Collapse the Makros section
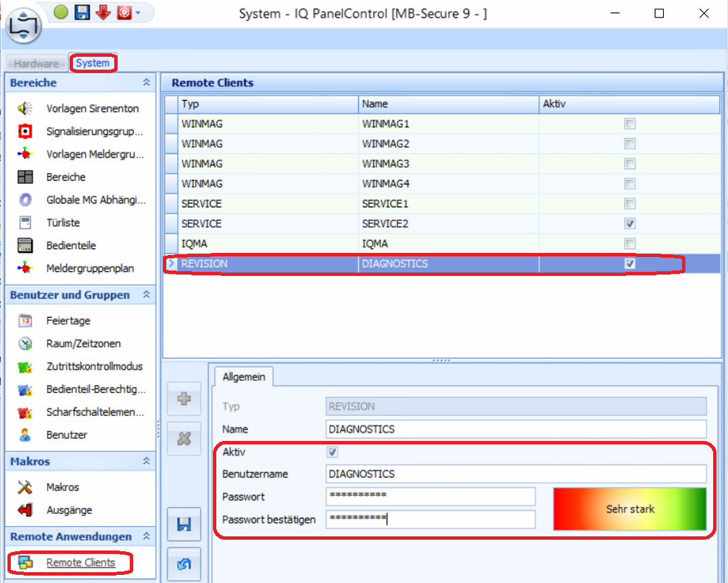The image size is (728, 583). (146, 461)
